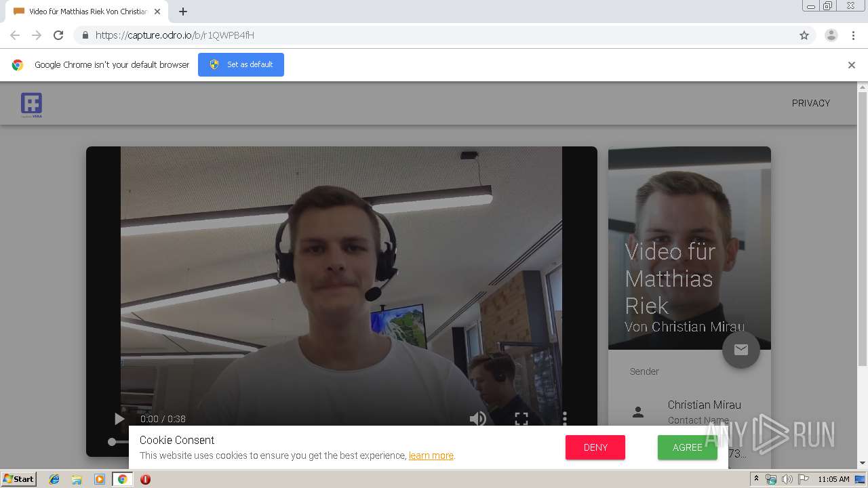This screenshot has width=868, height=488.
Task: Bookmark this page with star icon
Action: tap(804, 35)
